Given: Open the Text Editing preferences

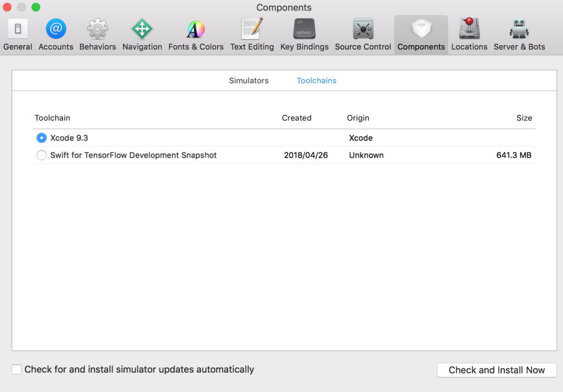Looking at the screenshot, I should click(x=252, y=35).
